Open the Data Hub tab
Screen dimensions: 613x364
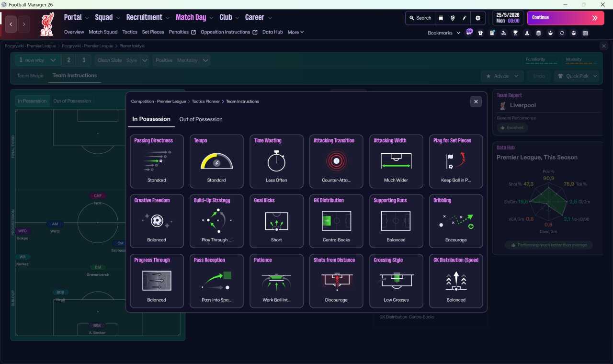point(272,32)
